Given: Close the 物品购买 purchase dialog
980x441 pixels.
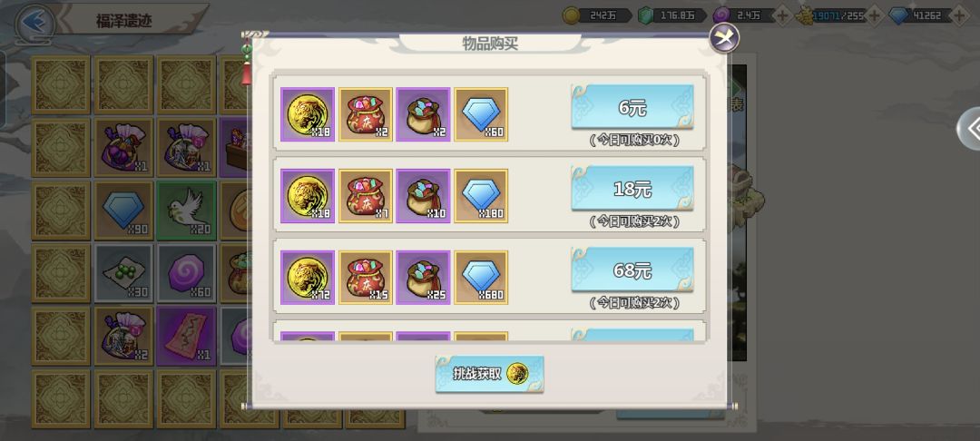Looking at the screenshot, I should [724, 38].
